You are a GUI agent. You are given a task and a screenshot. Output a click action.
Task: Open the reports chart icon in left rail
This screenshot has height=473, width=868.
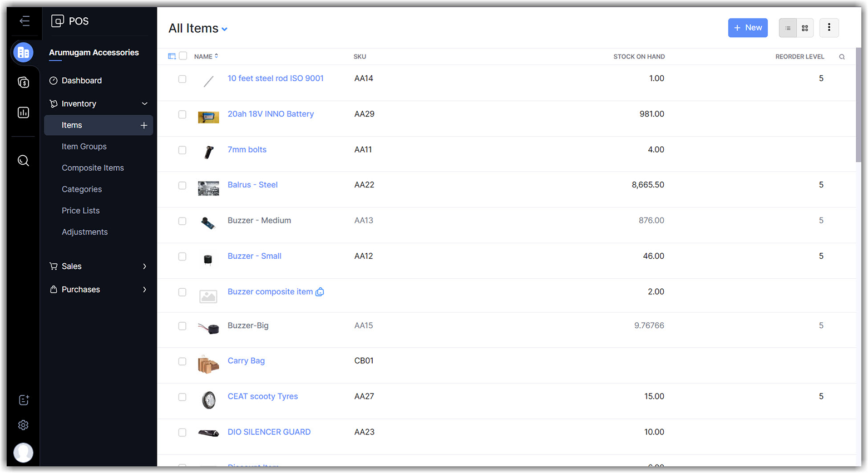point(23,112)
